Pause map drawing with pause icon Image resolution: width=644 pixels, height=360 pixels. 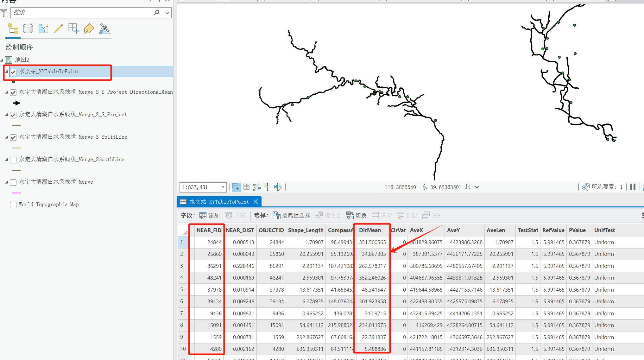[633, 187]
